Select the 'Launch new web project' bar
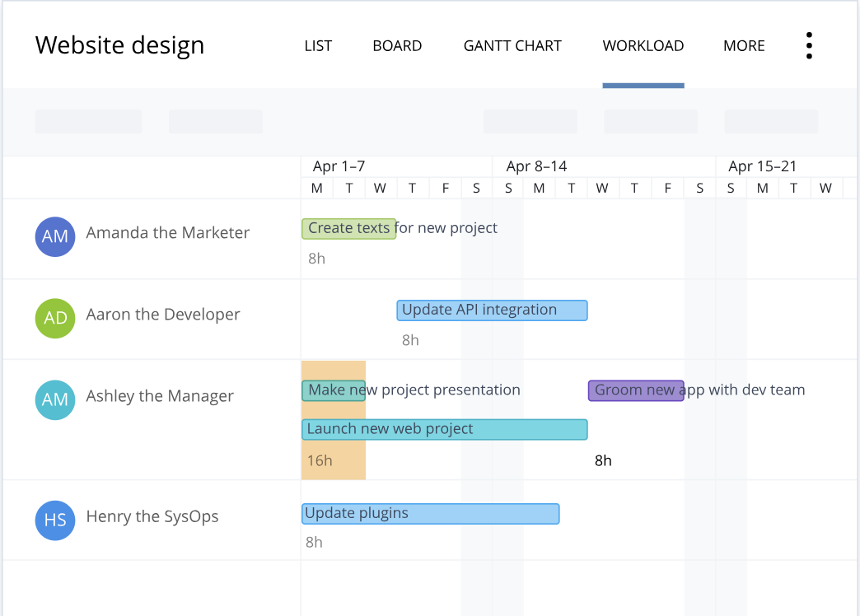 point(444,429)
